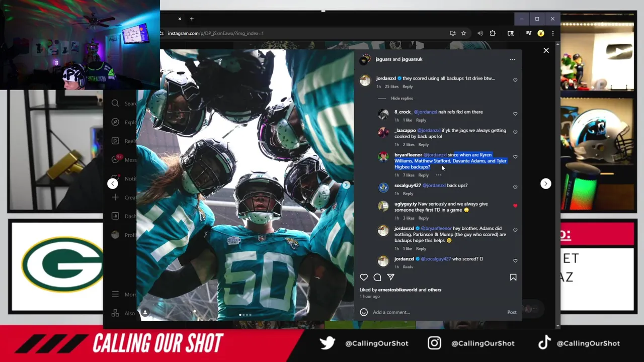
Task: Open more options dots on bryanfleenor's comment
Action: pyautogui.click(x=439, y=175)
